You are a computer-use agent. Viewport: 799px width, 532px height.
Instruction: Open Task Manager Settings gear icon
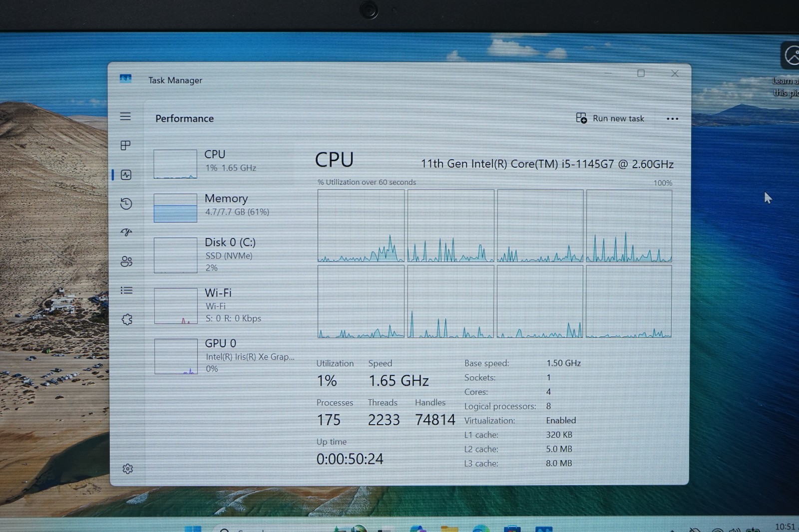128,469
